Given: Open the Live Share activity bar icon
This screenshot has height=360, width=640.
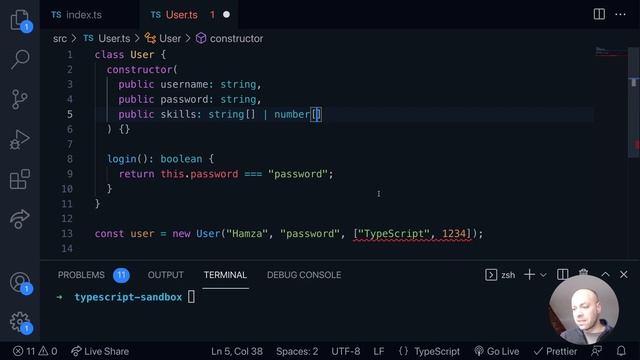Looking at the screenshot, I should click(x=20, y=219).
